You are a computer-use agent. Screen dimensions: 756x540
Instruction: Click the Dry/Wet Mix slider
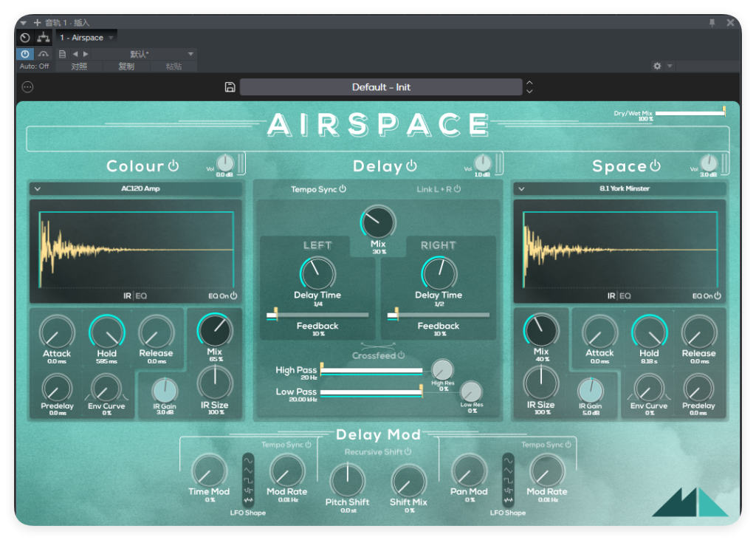pos(690,113)
